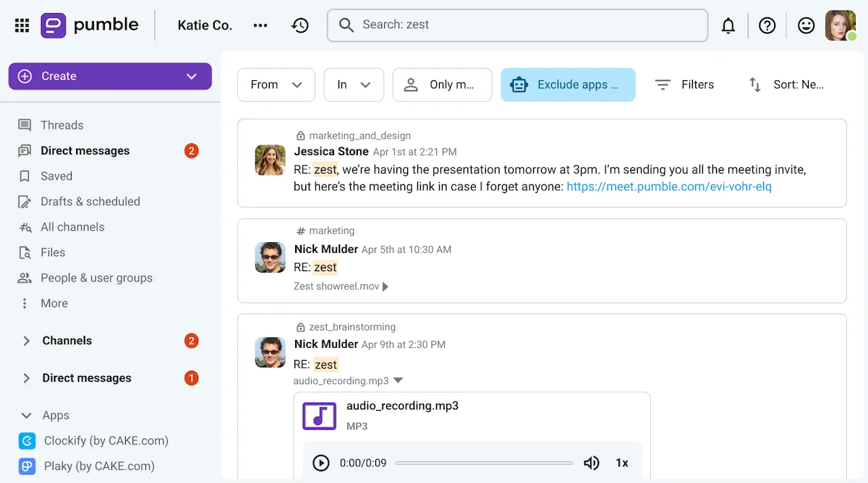Click Nick Mulder's name on Apr 5th message
Image resolution: width=868 pixels, height=483 pixels.
click(x=326, y=249)
